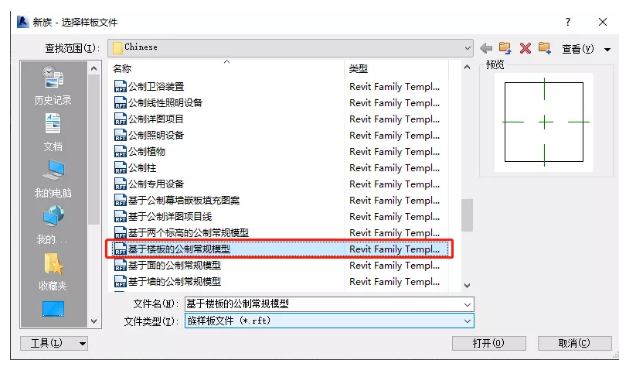Select 基于楼板的公制常规模型 template
The image size is (631, 368).
point(179,249)
